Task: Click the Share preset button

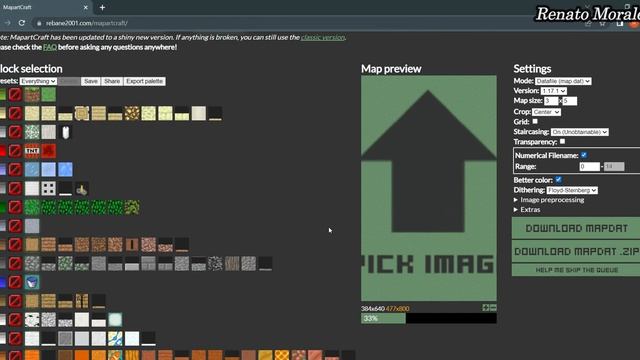Action: click(x=112, y=81)
